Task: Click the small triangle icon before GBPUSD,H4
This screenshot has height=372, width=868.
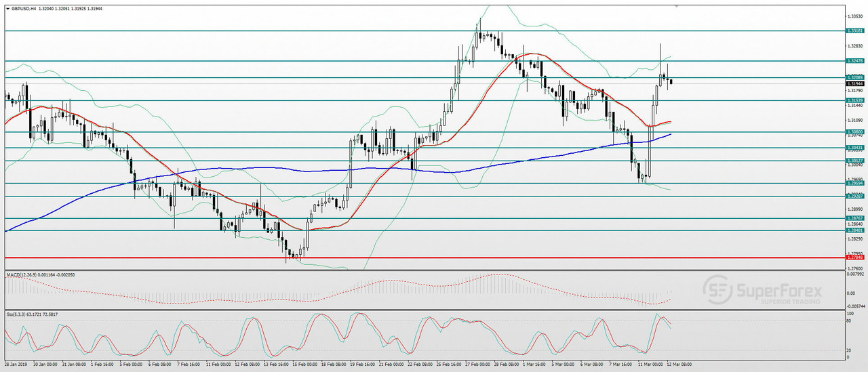Action: pos(7,9)
